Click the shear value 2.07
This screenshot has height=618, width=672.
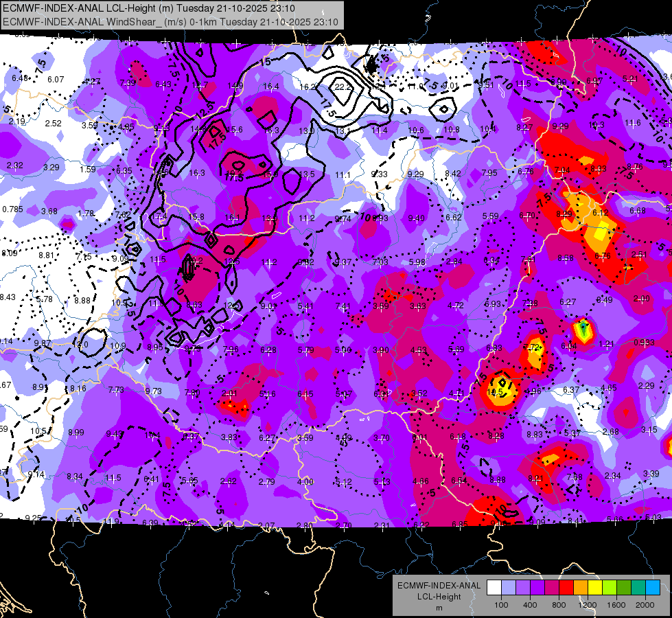coord(266,525)
